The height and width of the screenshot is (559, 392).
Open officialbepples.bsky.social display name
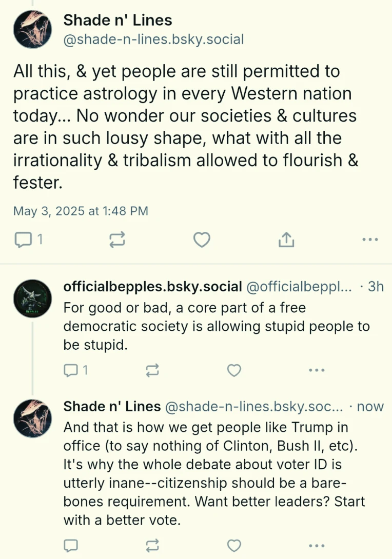[x=153, y=286]
